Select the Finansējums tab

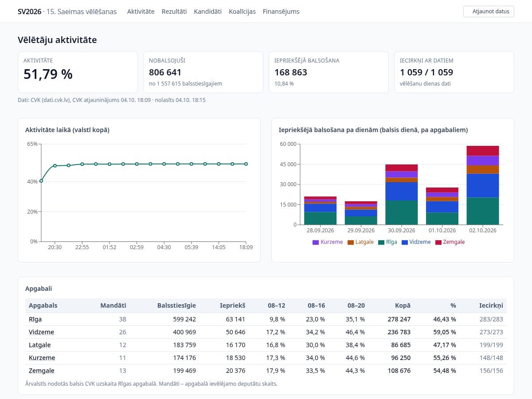point(281,12)
